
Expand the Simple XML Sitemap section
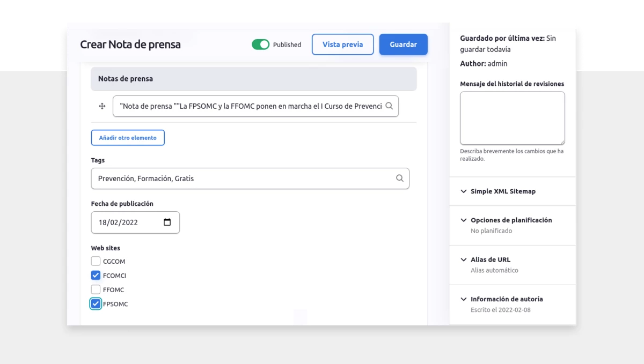point(513,191)
